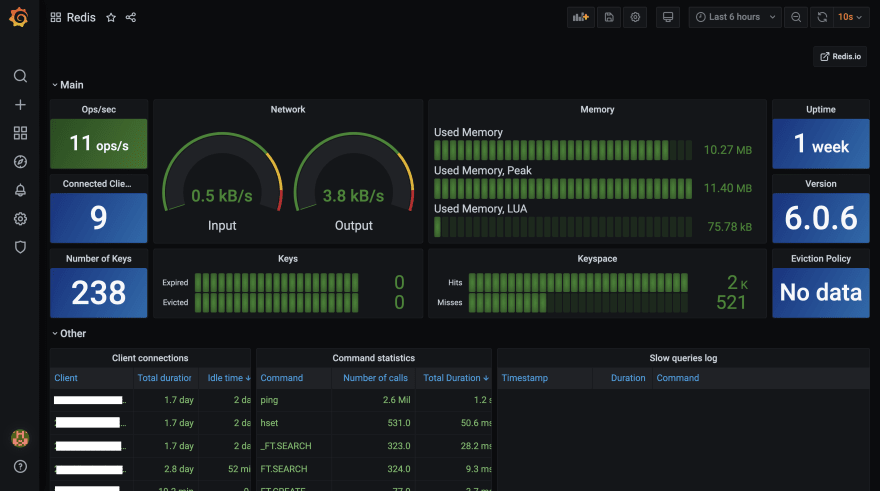Viewport: 880px width, 491px height.
Task: Select the hset command cell
Action: point(269,423)
